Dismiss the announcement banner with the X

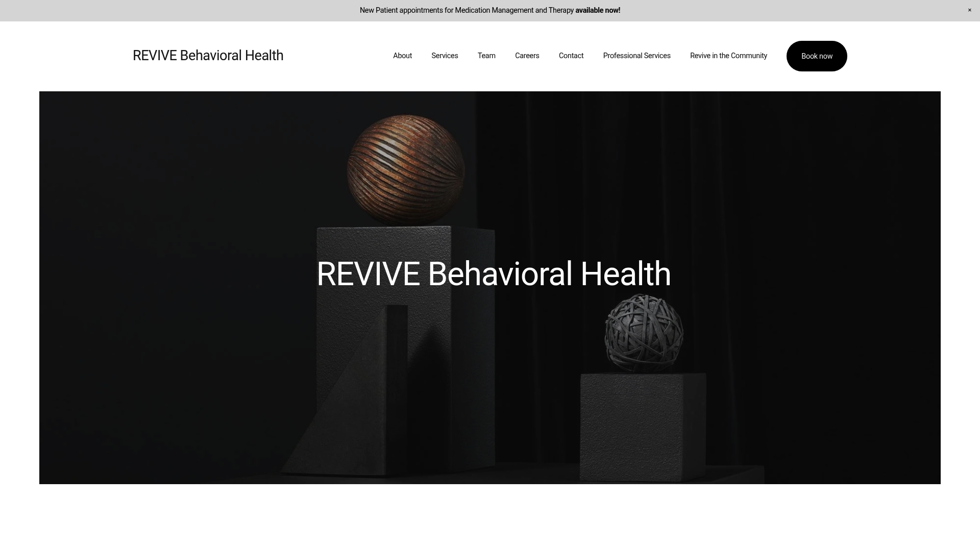point(970,10)
